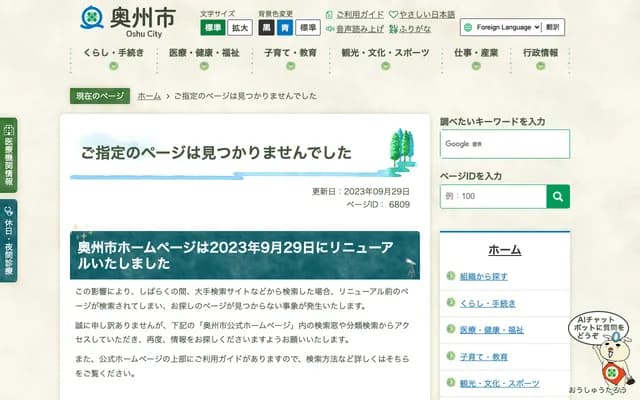Screen dimensions: 640x400
Task: Click the ふりがな icon
Action: (393, 29)
